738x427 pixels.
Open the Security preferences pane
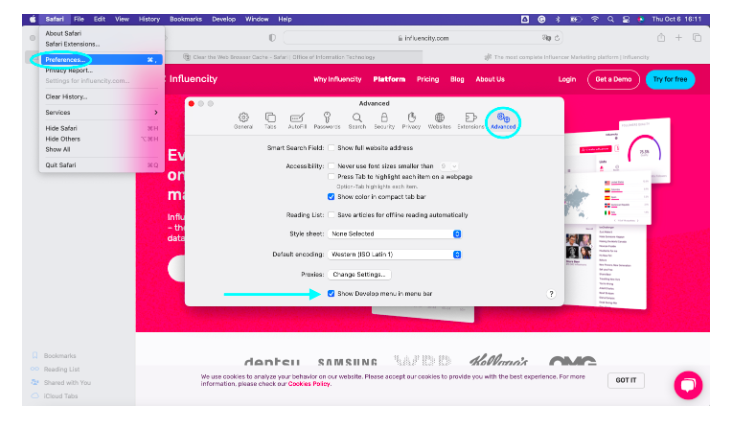coord(384,121)
